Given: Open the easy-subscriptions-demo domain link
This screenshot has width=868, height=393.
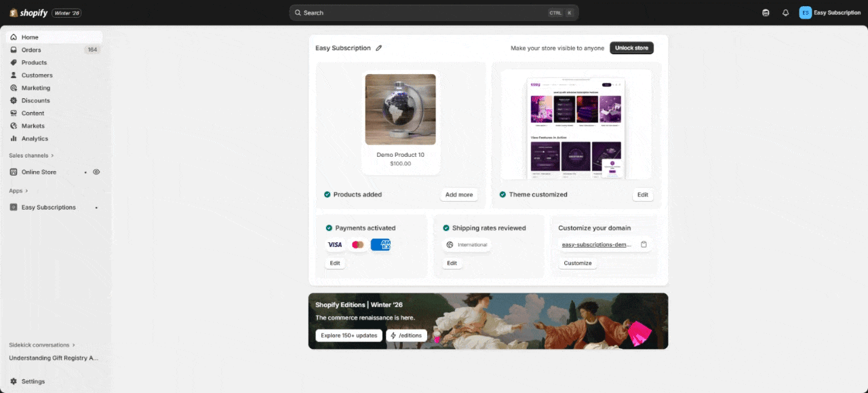Looking at the screenshot, I should click(x=597, y=244).
